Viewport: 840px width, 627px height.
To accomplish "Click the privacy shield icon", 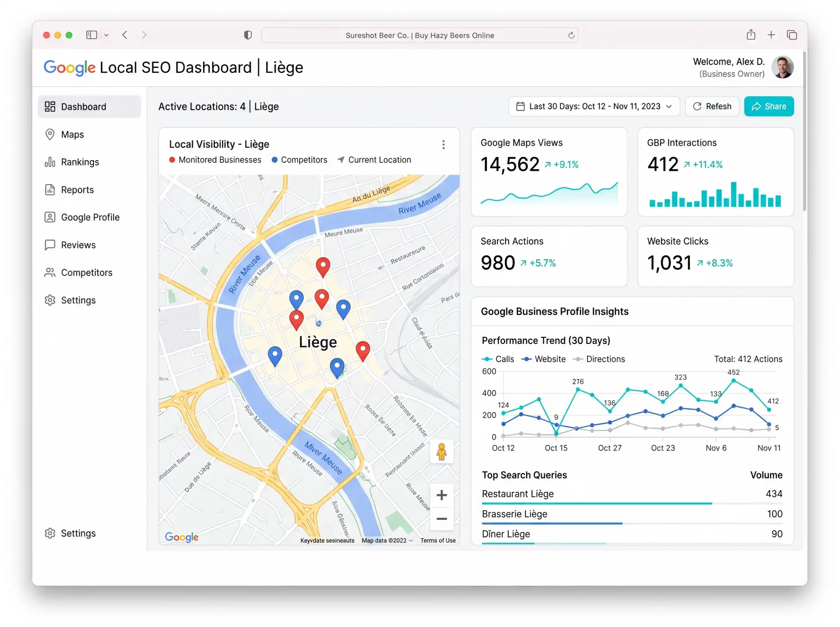I will (247, 35).
